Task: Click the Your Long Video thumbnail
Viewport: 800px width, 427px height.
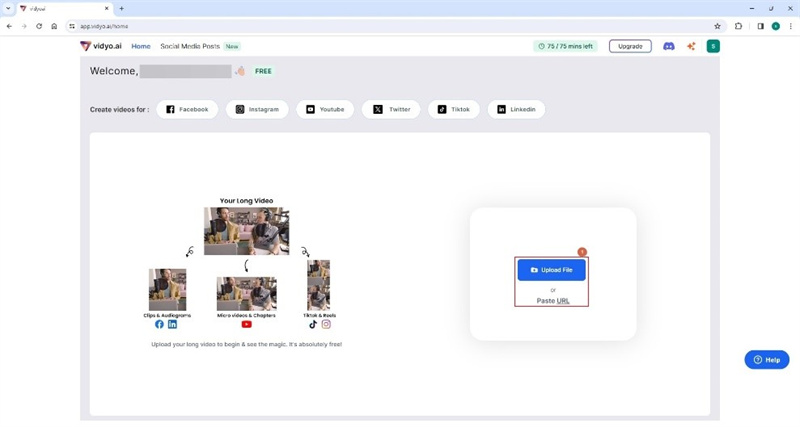Action: (x=246, y=231)
